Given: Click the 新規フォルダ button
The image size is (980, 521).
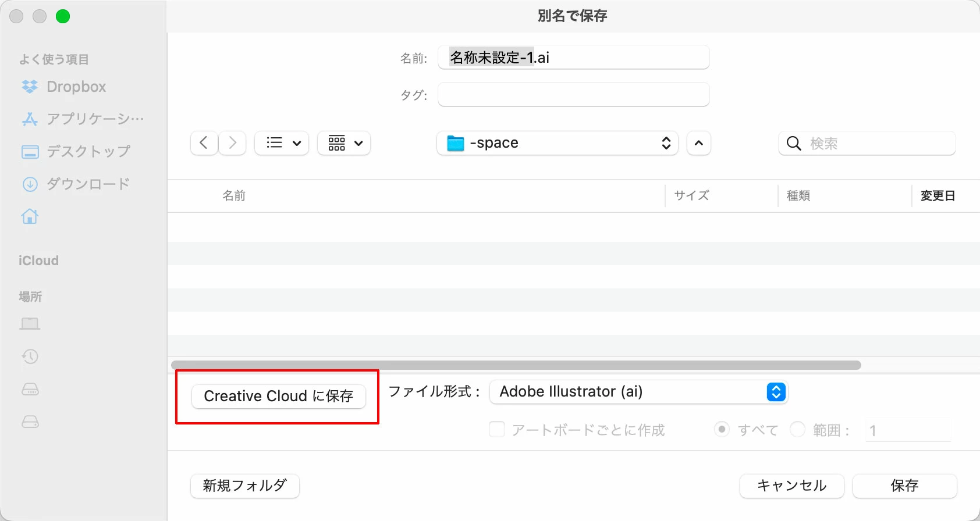Looking at the screenshot, I should tap(245, 486).
